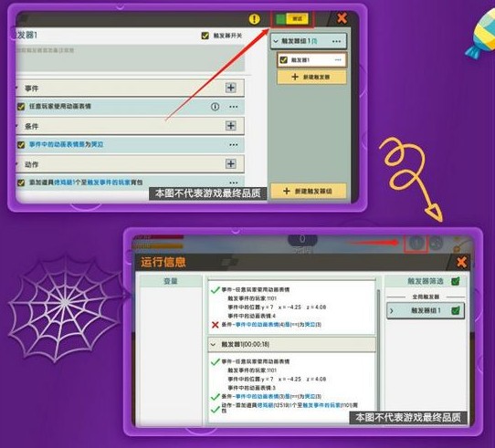Open more options for the 添加道具 action
Screen dimensions: 495x448
tap(234, 182)
